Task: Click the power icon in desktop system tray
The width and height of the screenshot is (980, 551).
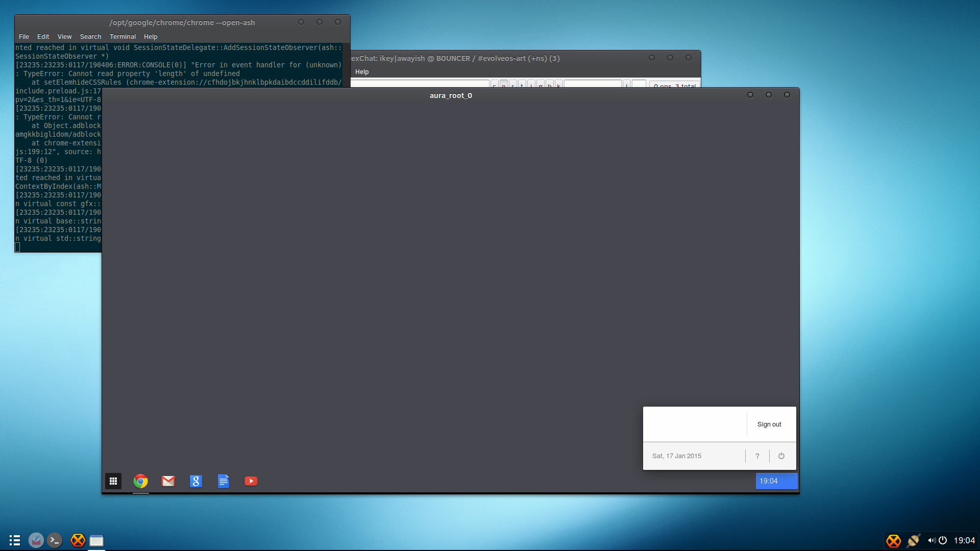Action: pyautogui.click(x=943, y=540)
